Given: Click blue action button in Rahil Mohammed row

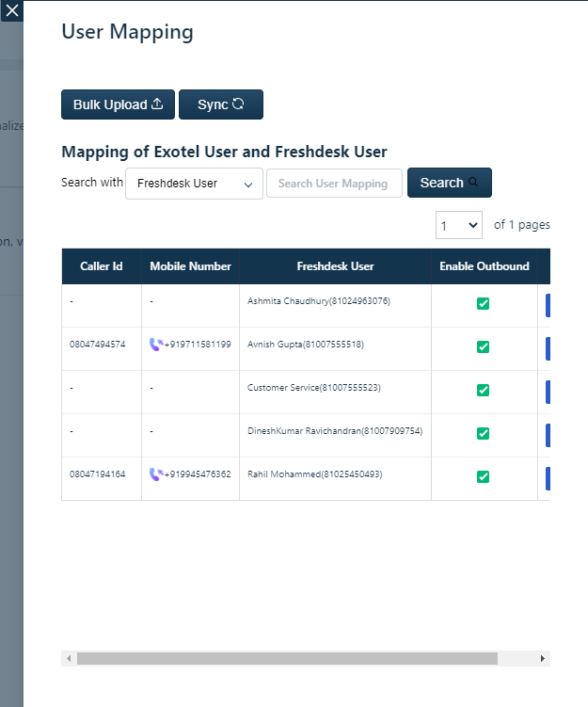Looking at the screenshot, I should point(548,479).
